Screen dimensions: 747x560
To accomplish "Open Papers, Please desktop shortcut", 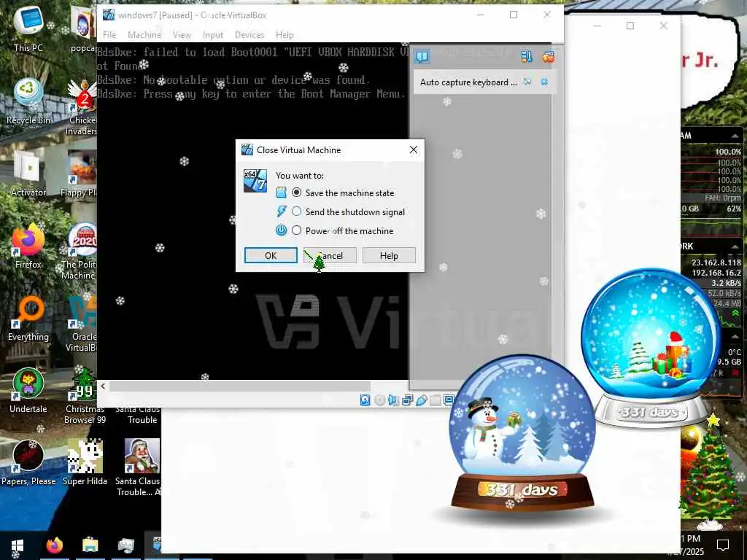I will click(x=28, y=462).
